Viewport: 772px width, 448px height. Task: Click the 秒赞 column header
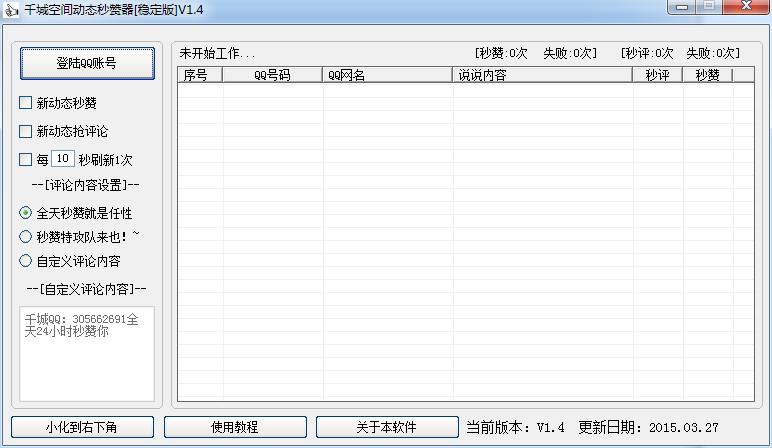(x=707, y=75)
